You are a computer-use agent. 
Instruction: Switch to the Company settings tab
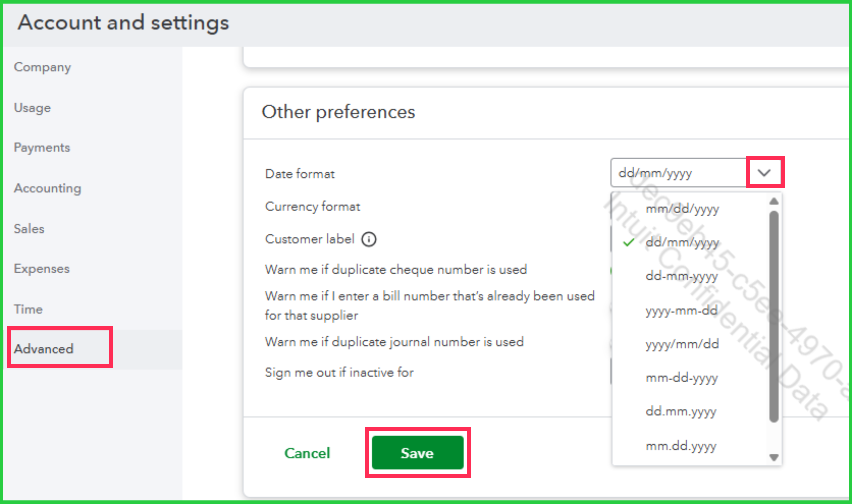[x=42, y=67]
